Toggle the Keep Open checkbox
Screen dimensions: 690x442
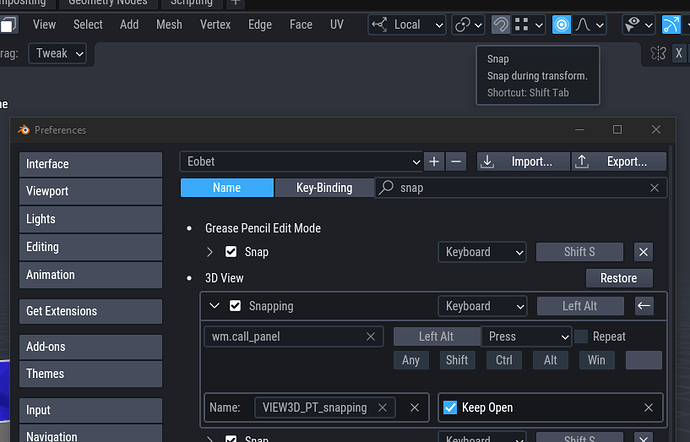[x=450, y=408]
